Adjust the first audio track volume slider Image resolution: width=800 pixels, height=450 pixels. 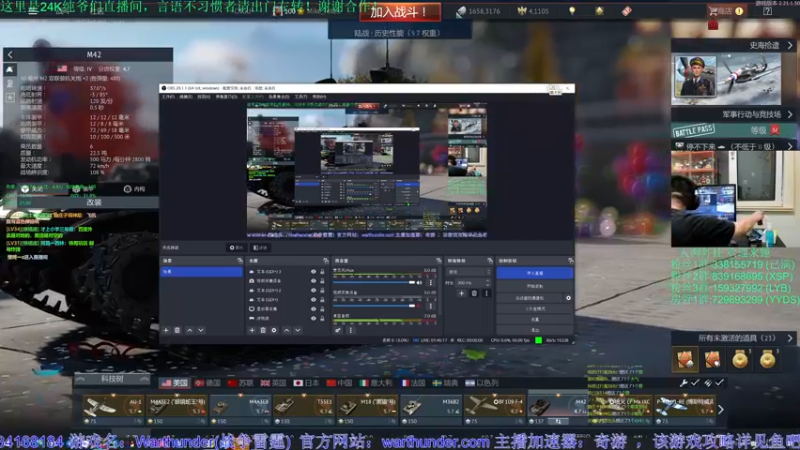[x=374, y=282]
